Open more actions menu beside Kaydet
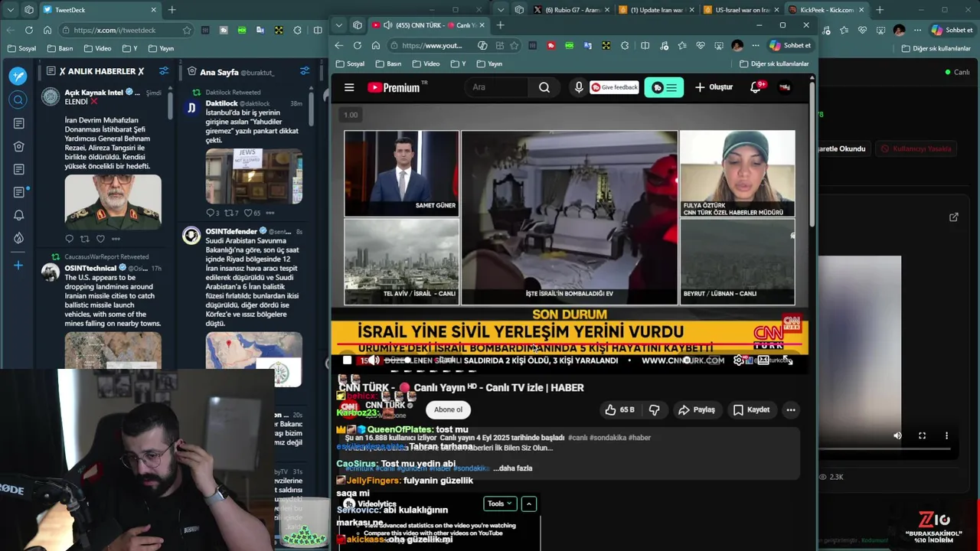 pyautogui.click(x=791, y=410)
